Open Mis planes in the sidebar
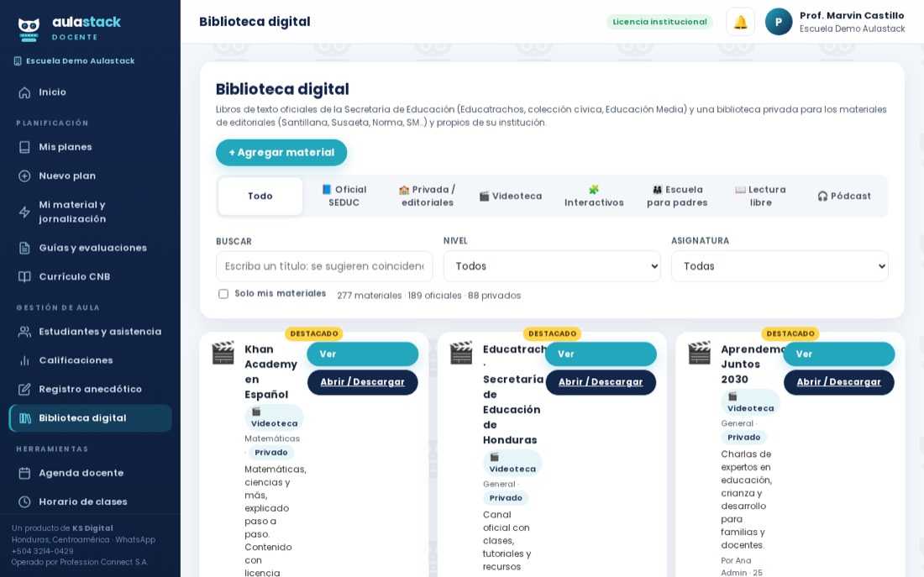This screenshot has width=924, height=577. [90, 147]
